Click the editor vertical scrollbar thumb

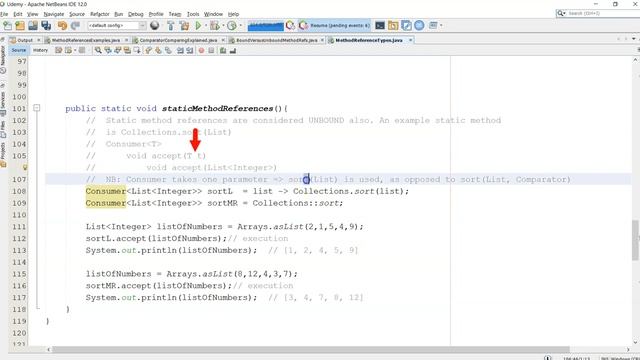tap(635, 240)
